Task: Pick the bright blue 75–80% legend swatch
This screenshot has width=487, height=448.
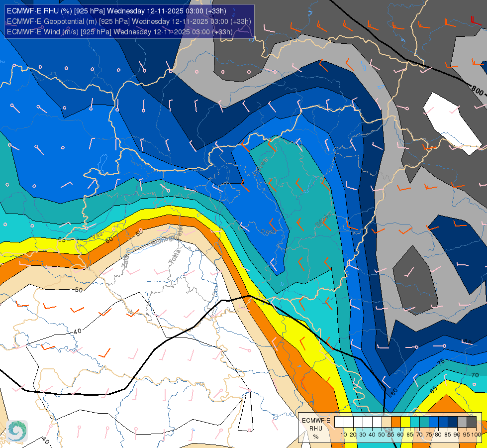Action: tap(434, 423)
